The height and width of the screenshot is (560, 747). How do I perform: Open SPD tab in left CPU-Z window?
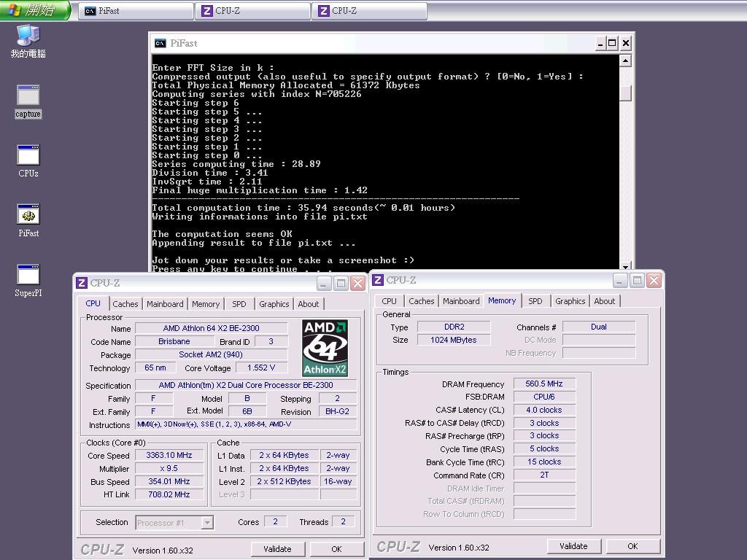click(x=239, y=304)
